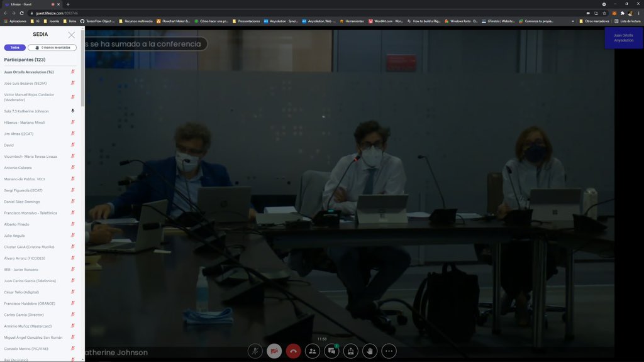Click the participants panel scrollbar
The height and width of the screenshot is (362, 644).
coord(82,70)
